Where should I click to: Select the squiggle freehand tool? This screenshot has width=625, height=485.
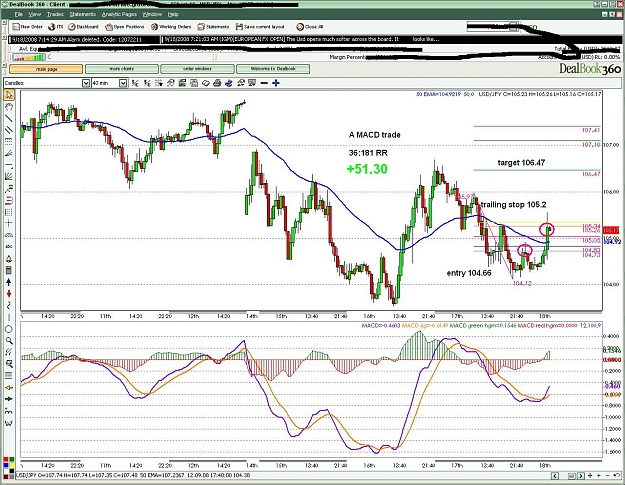point(9,306)
